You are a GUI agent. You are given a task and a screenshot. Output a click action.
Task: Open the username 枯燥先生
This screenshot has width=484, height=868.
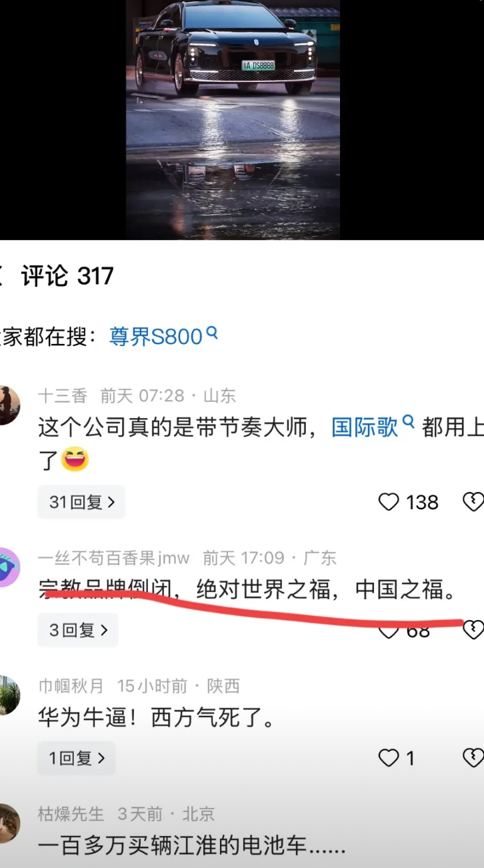point(71,814)
